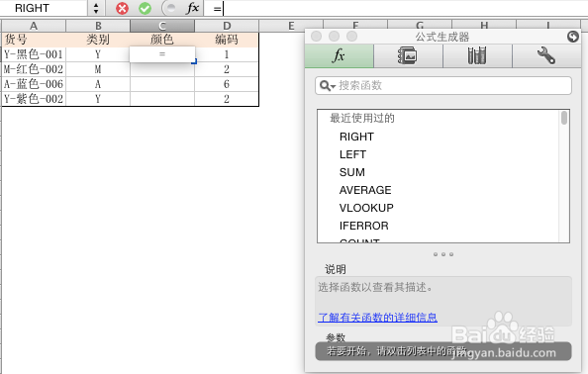Open the Compatibility wrench tab
The width and height of the screenshot is (588, 374).
[x=546, y=55]
